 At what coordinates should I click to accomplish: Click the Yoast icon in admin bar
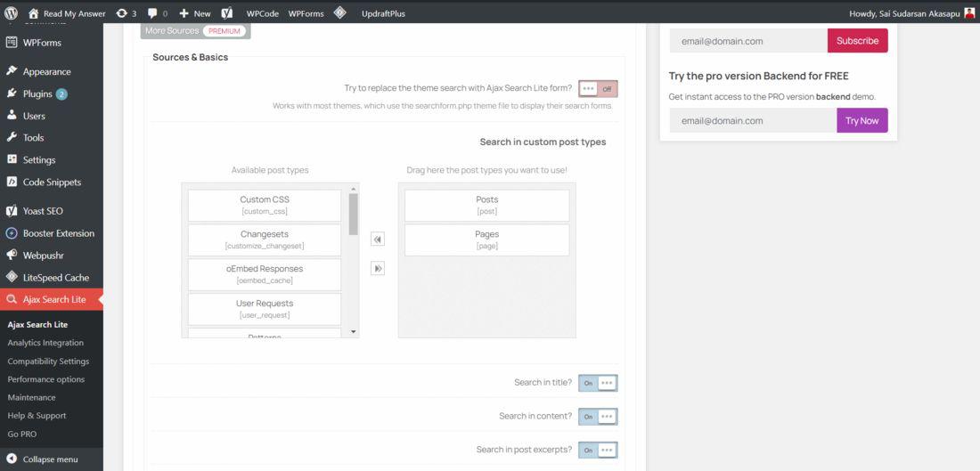[x=227, y=13]
